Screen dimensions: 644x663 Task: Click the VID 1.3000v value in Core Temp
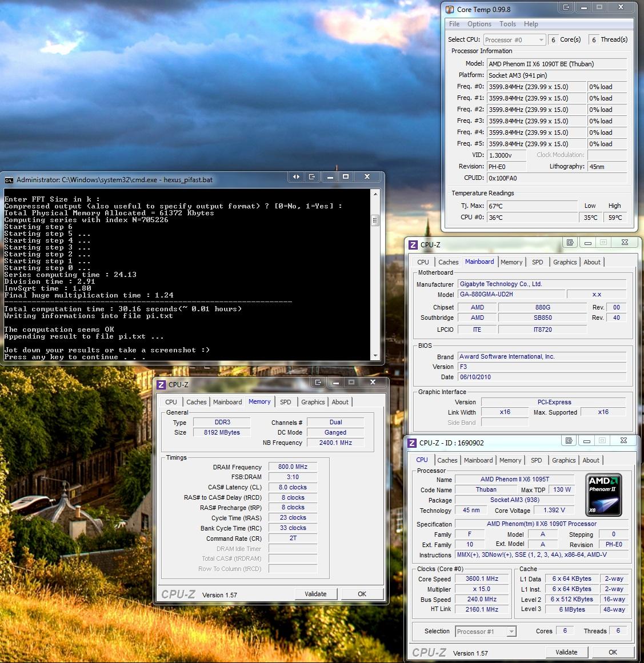pos(506,155)
